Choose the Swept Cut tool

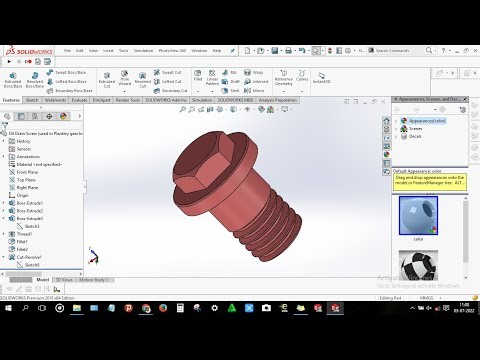point(168,72)
